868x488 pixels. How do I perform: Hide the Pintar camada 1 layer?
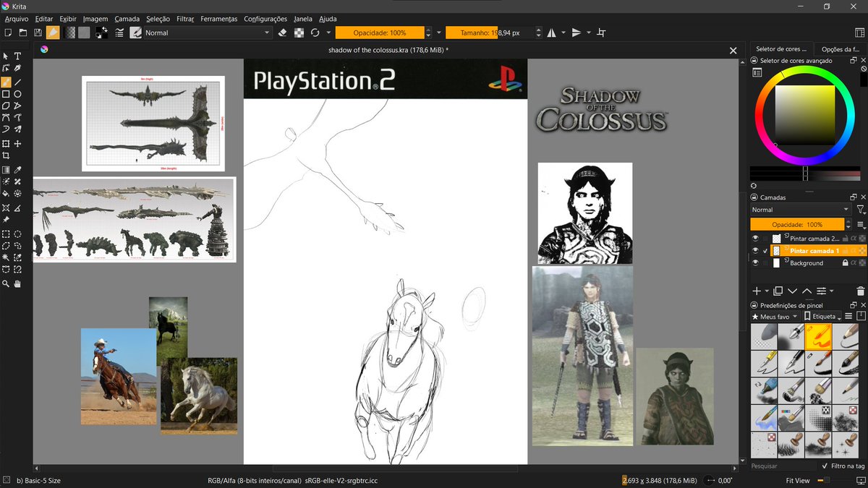tap(755, 250)
